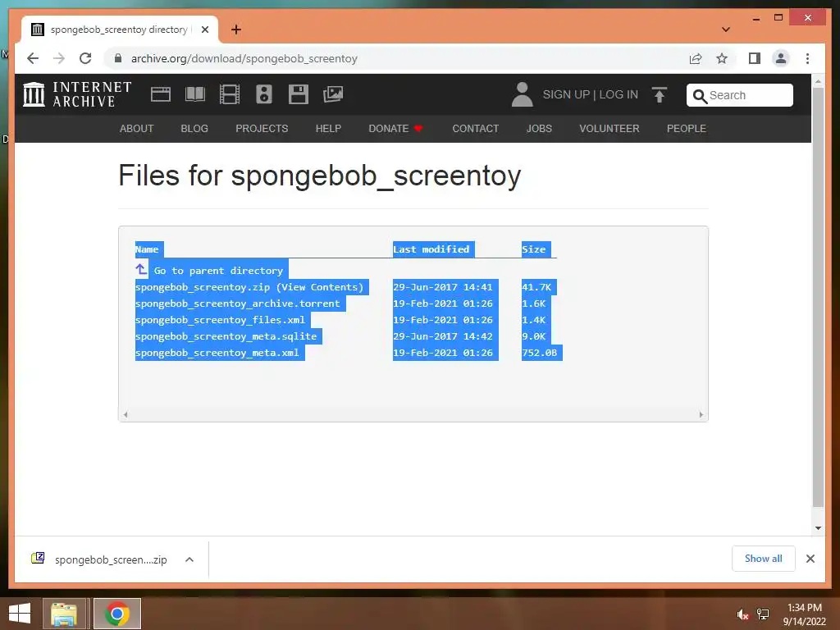Open the ABOUT menu item
Image resolution: width=840 pixels, height=630 pixels.
point(137,129)
